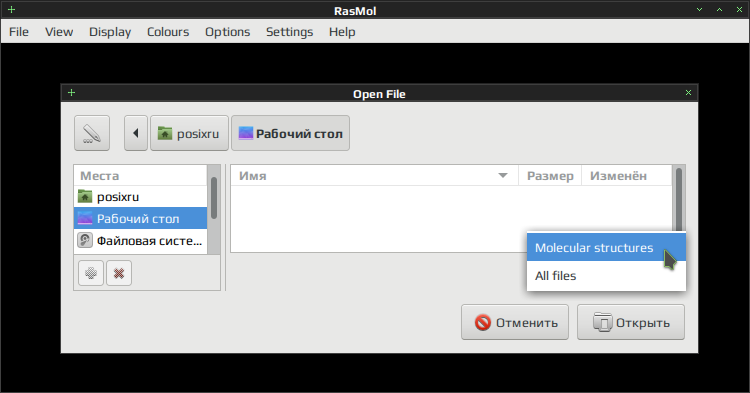Click the back arrow in path bar

click(136, 133)
